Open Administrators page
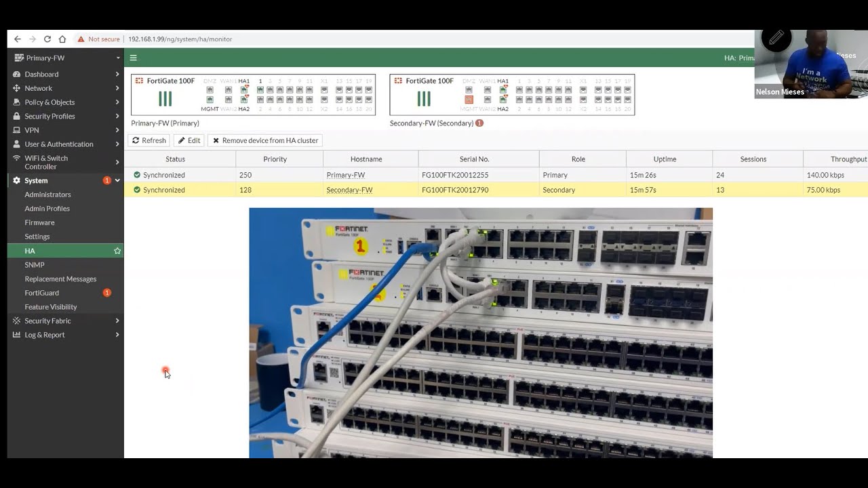Viewport: 868px width, 488px height. coord(66,195)
